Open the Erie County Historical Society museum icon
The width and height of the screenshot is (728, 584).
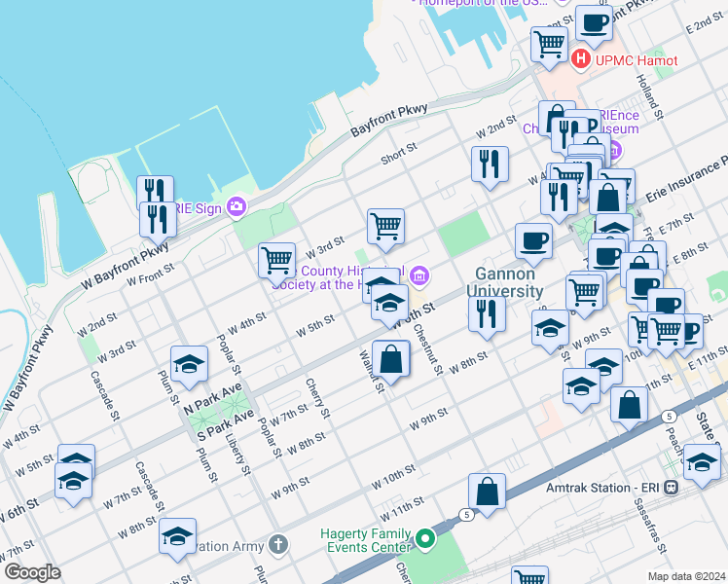click(x=419, y=277)
